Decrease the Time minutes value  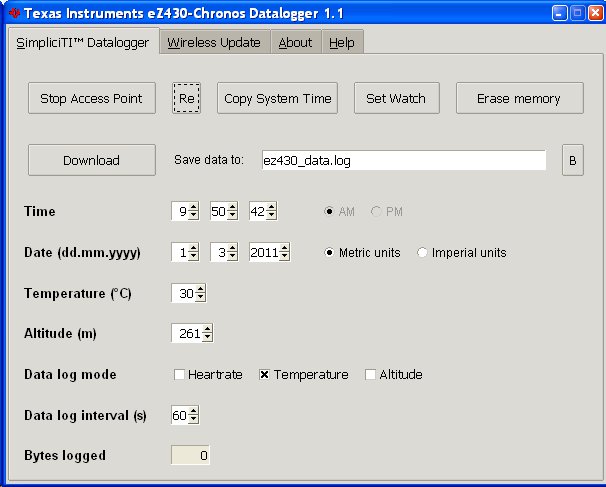(232, 215)
